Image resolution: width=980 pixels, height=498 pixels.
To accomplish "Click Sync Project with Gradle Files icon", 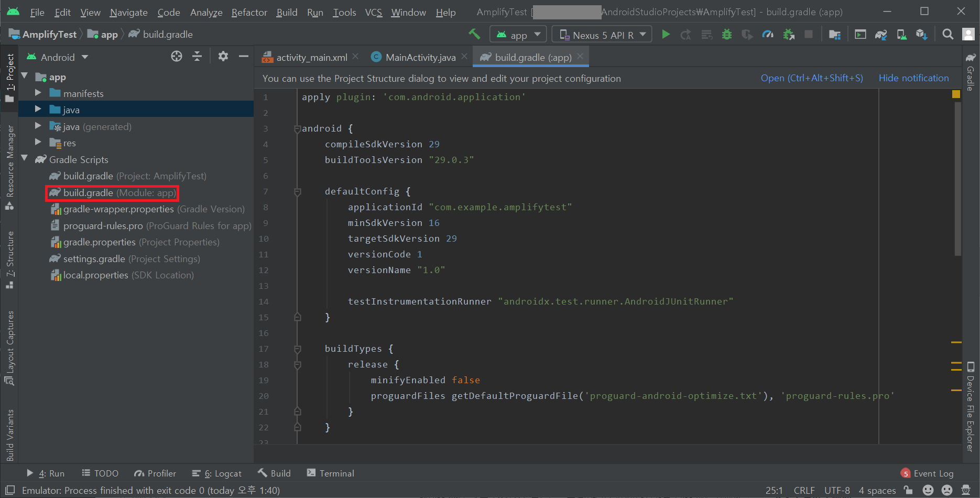I will coord(881,35).
